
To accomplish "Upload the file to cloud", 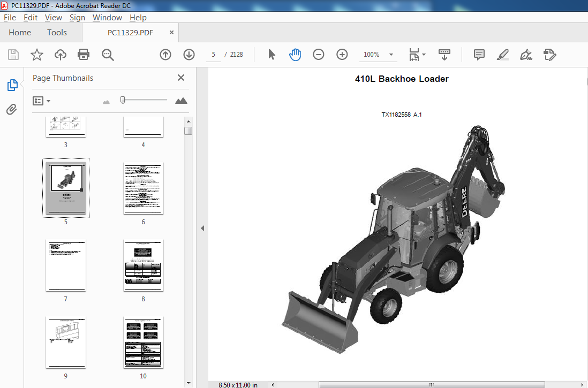I will click(61, 55).
